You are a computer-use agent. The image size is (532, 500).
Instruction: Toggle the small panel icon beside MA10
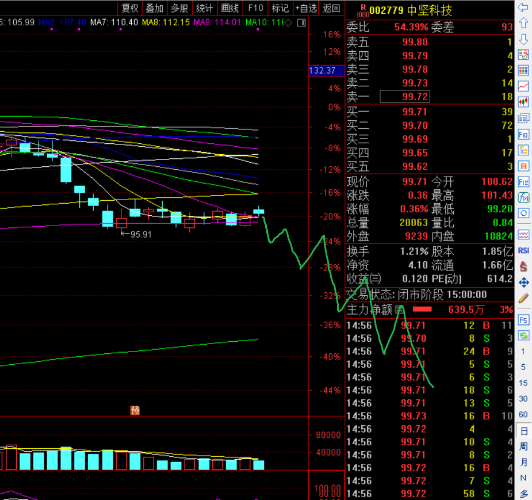301,23
